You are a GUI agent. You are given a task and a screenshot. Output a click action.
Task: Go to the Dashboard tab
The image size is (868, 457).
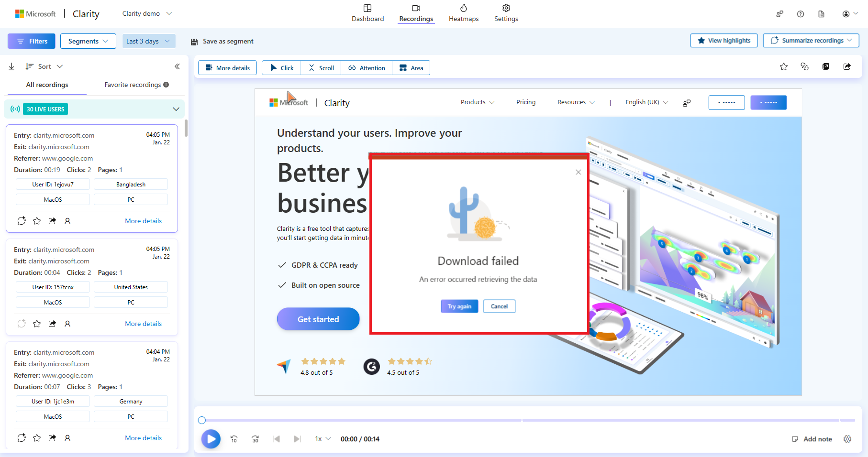[367, 13]
